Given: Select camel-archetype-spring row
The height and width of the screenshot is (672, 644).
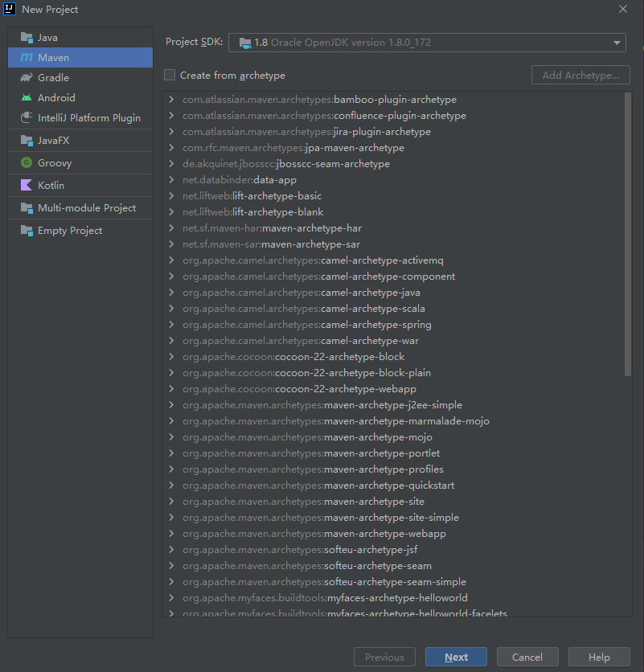Looking at the screenshot, I should [393, 325].
